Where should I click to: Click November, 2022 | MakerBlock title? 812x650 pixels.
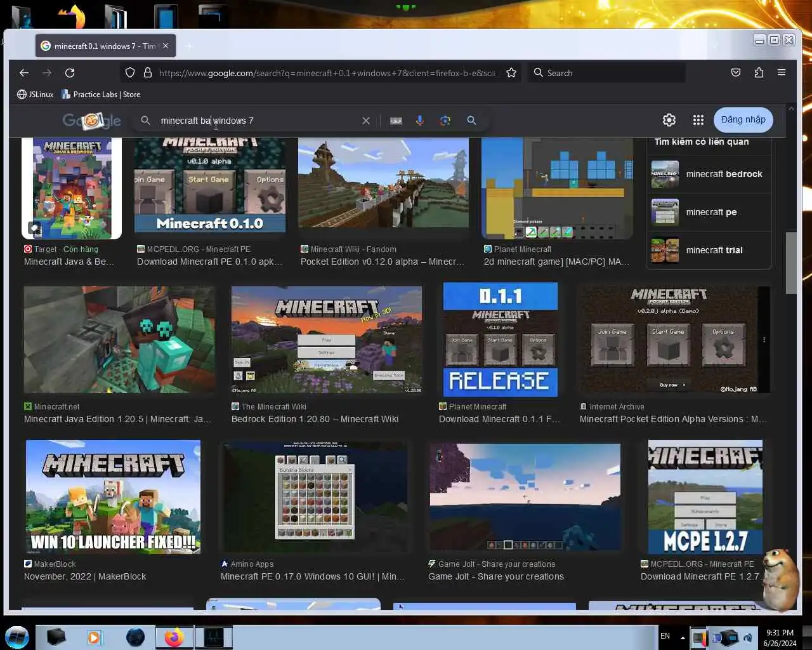tap(85, 576)
